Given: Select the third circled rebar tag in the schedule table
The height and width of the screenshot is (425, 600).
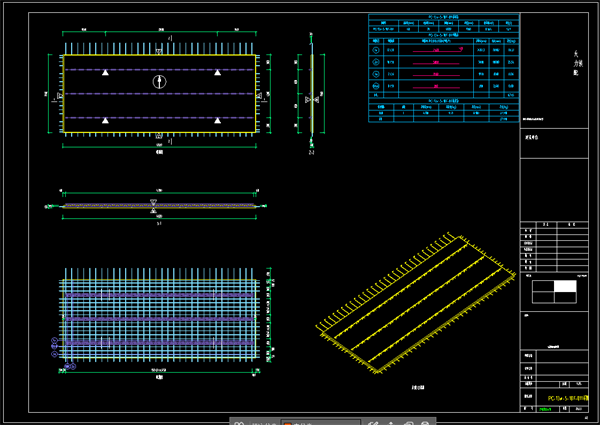Looking at the screenshot, I should coord(376,74).
